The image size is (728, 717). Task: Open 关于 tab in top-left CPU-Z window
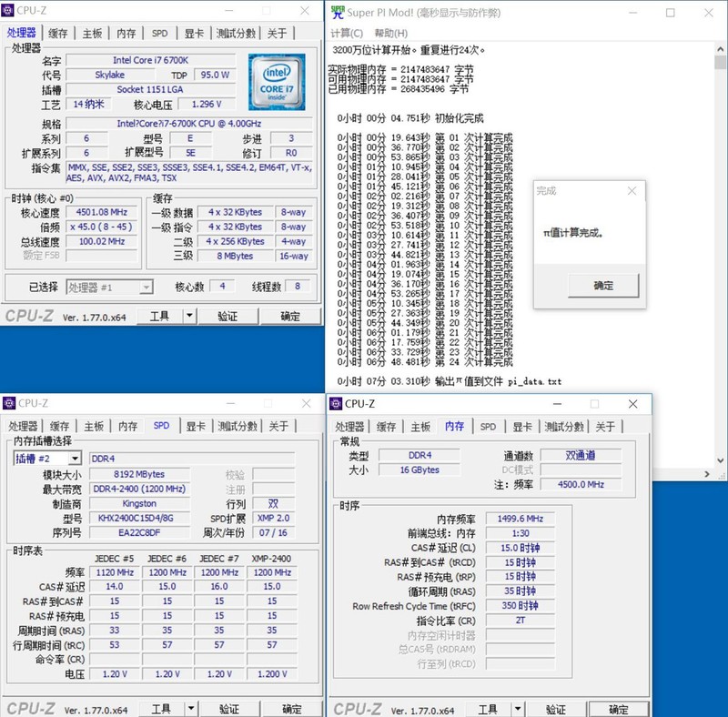(x=278, y=34)
